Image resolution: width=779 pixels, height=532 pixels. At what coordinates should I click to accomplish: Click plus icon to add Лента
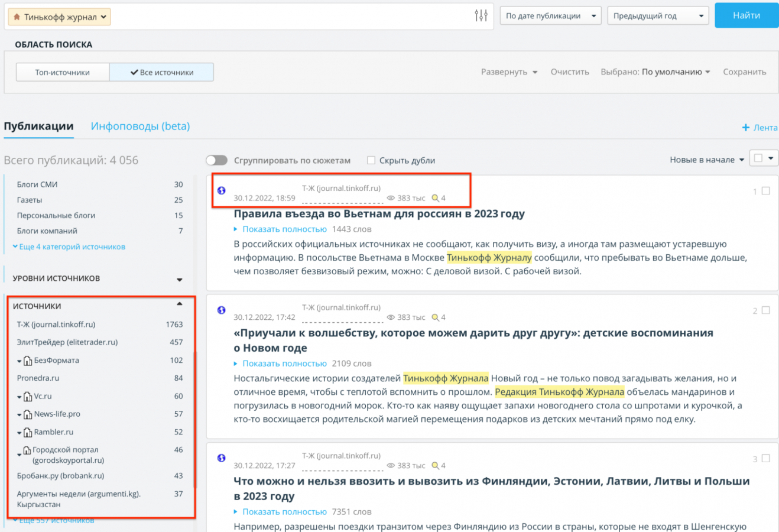click(x=746, y=128)
